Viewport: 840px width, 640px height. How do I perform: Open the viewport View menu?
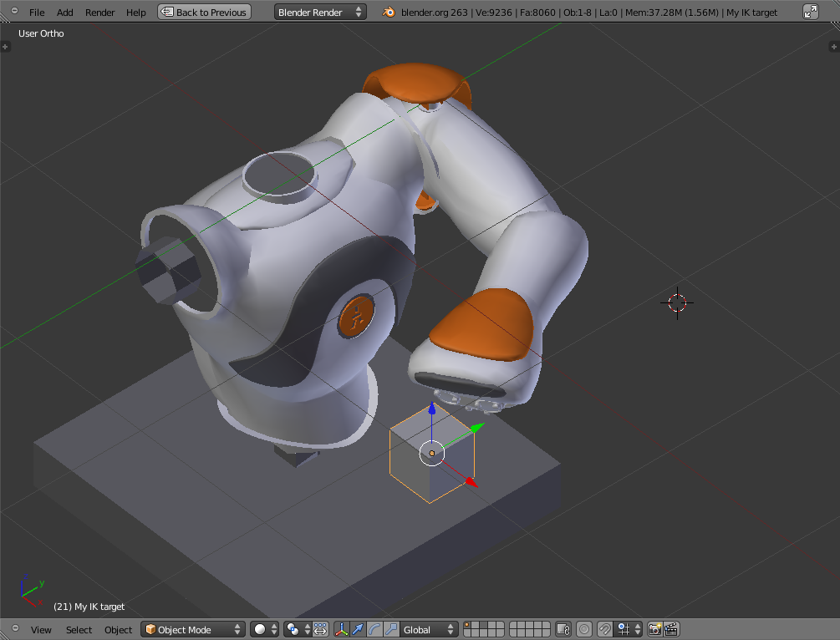click(41, 630)
